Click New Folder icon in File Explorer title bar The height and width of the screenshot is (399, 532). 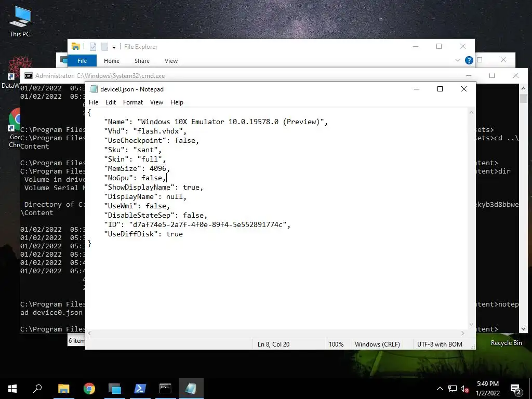[104, 47]
